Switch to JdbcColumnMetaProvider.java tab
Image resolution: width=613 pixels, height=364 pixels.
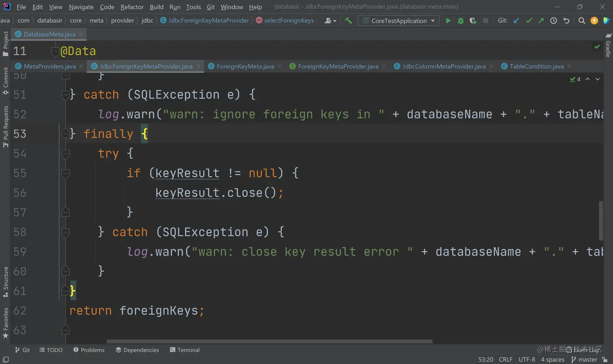click(444, 66)
